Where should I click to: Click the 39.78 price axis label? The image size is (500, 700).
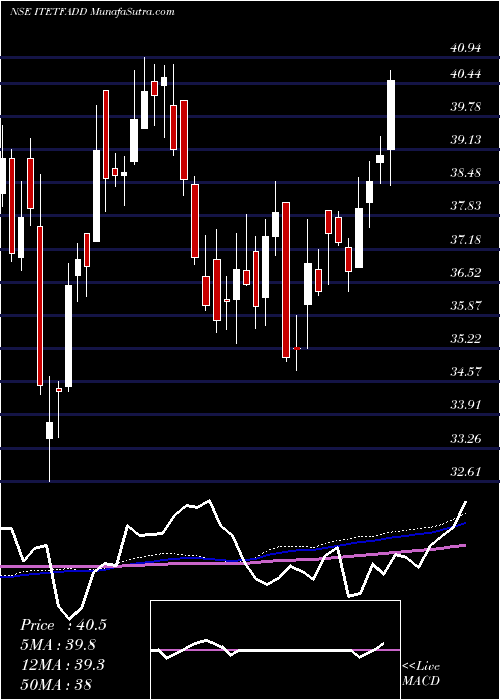(466, 106)
